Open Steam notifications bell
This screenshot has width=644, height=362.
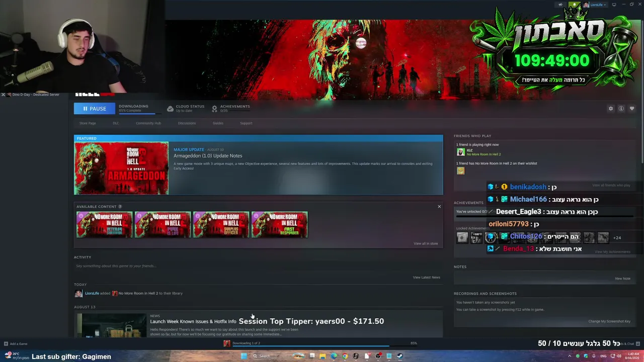click(574, 5)
